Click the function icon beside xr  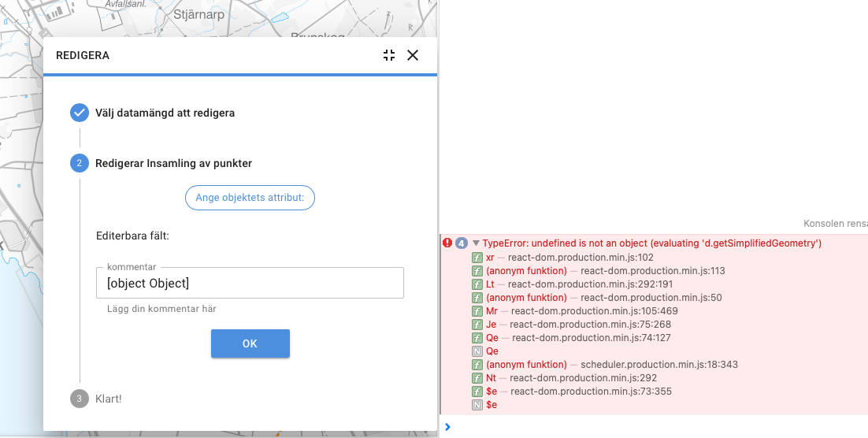(x=477, y=258)
